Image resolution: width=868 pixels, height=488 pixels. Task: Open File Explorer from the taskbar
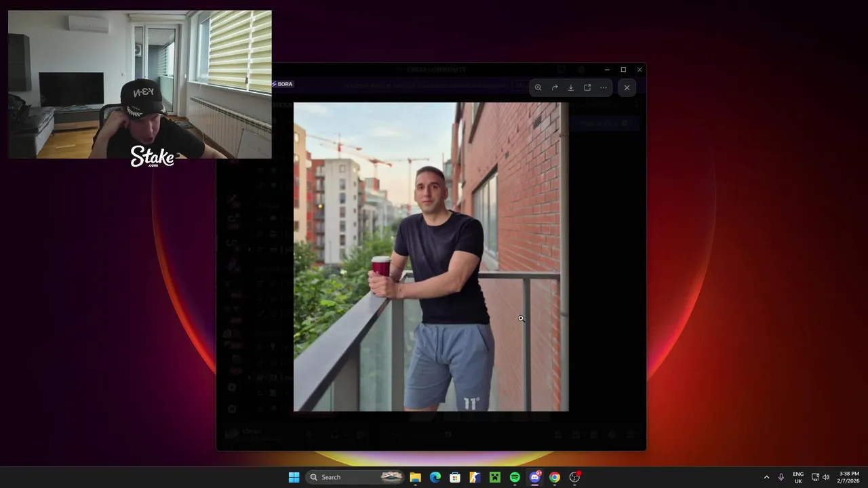click(x=415, y=477)
